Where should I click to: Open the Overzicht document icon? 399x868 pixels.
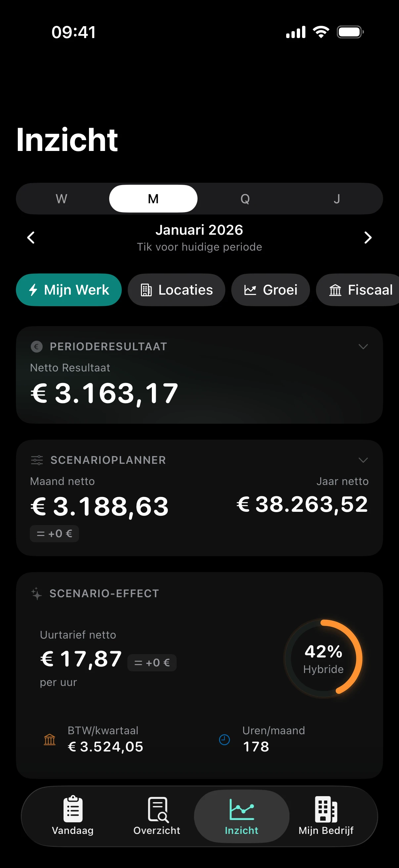point(157,809)
